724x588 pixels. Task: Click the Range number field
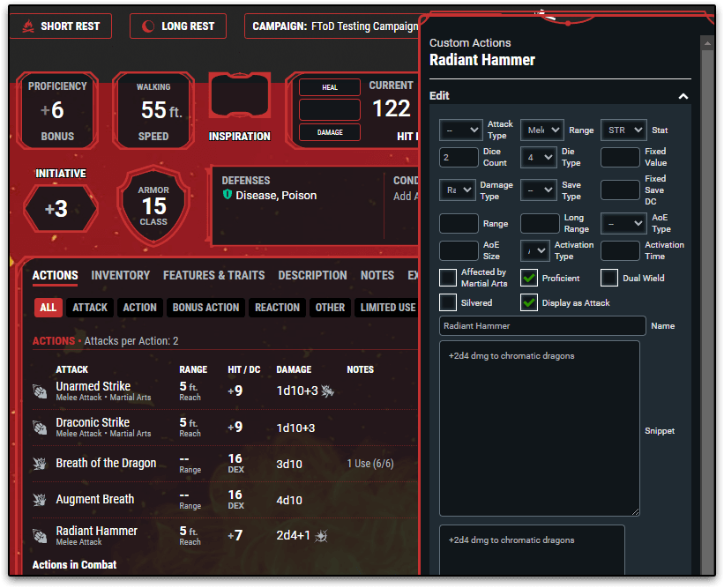459,223
